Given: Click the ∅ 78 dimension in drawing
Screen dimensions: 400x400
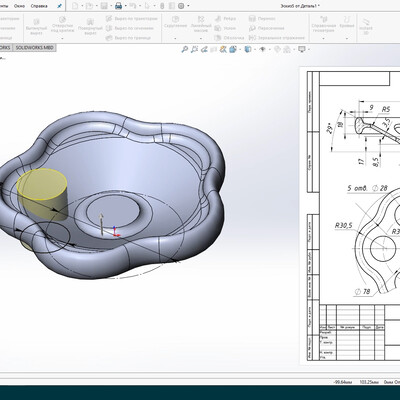Looking at the screenshot, I should coord(362,291).
